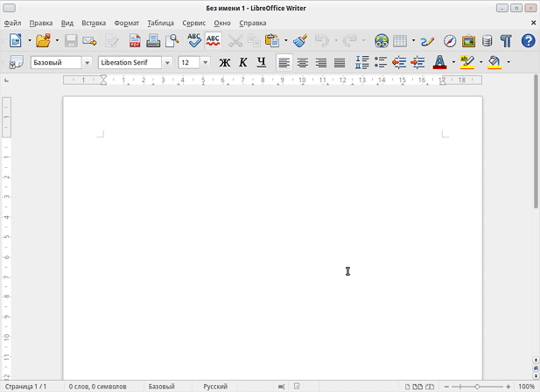Toggle italic (К) formatting
The width and height of the screenshot is (540, 392).
[x=243, y=62]
